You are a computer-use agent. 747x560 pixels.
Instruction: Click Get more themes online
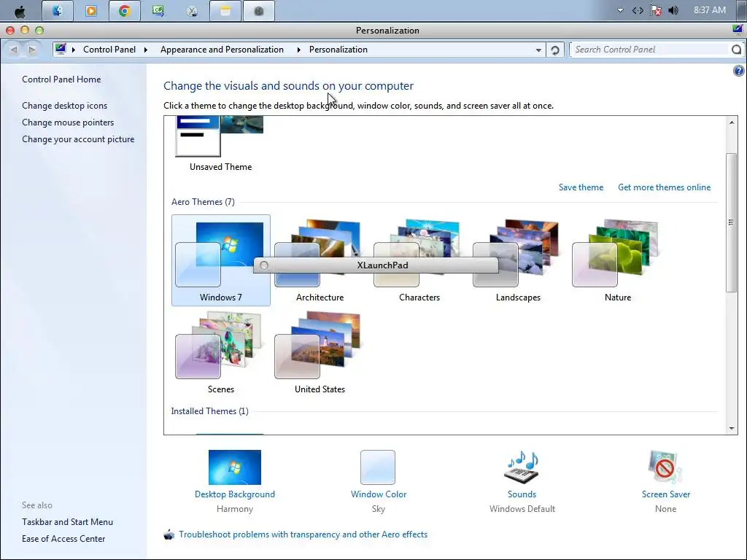click(x=664, y=187)
